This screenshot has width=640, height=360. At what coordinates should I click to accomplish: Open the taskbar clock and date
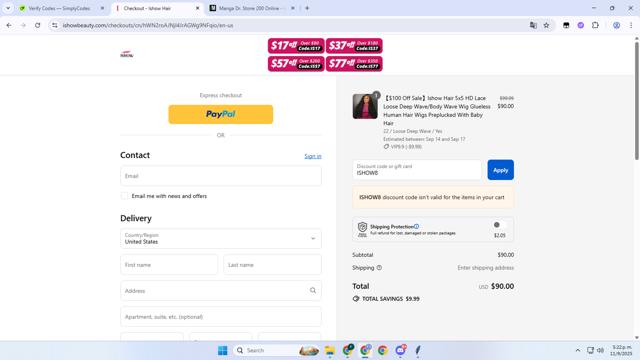coord(621,350)
